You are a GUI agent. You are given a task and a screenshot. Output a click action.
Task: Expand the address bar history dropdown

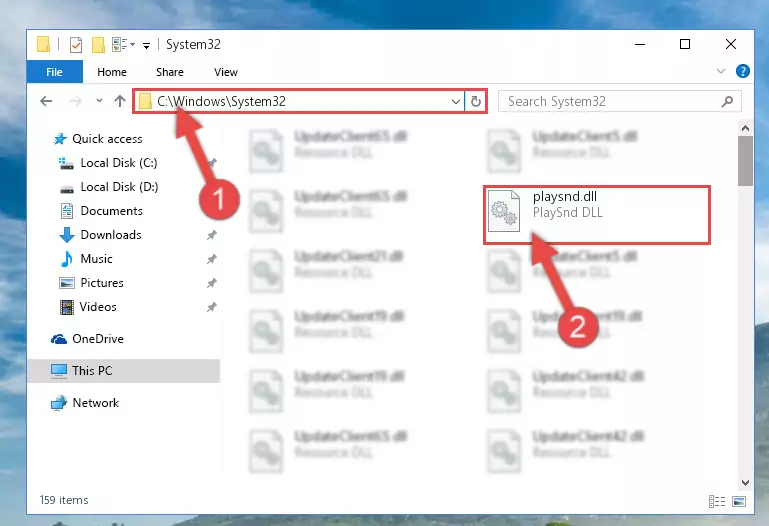(456, 102)
